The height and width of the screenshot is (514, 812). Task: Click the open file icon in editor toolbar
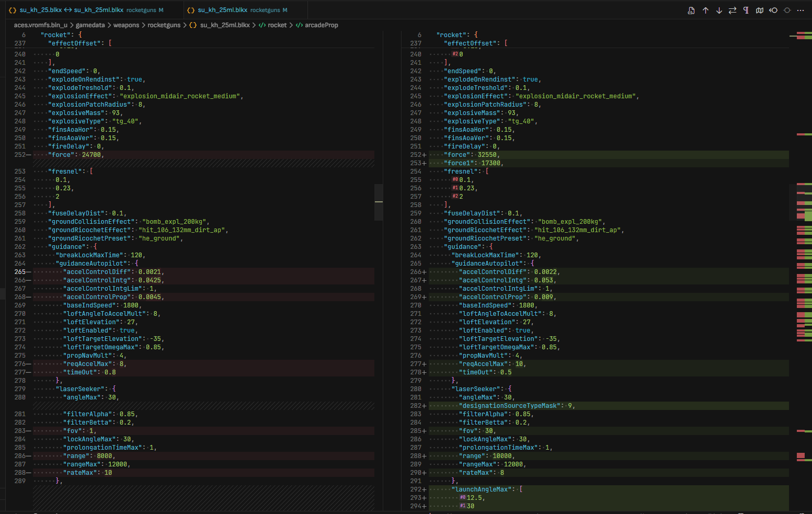tap(691, 10)
